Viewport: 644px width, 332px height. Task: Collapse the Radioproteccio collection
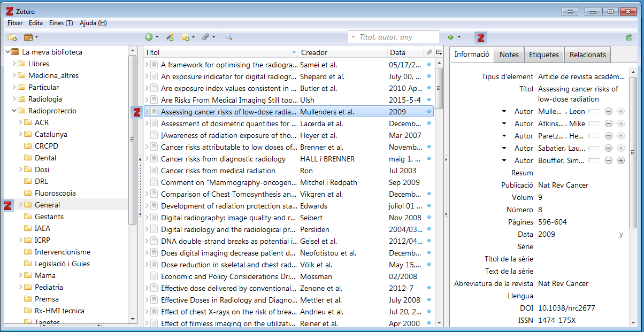(x=14, y=111)
